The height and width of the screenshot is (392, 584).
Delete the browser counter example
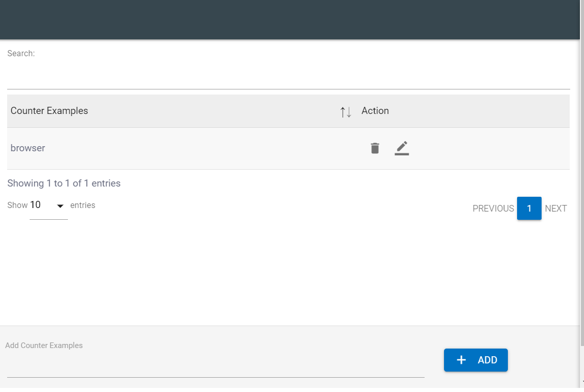pyautogui.click(x=375, y=148)
